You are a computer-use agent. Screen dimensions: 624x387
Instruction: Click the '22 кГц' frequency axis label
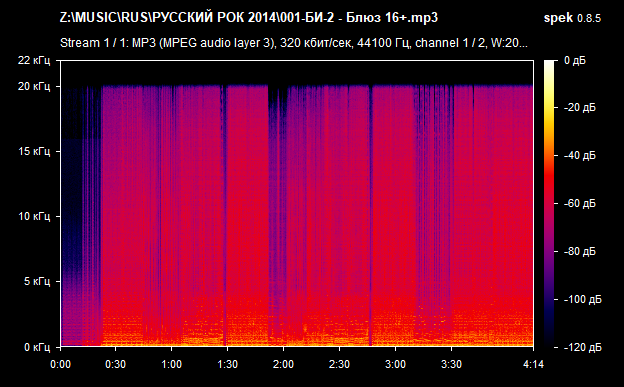point(34,61)
